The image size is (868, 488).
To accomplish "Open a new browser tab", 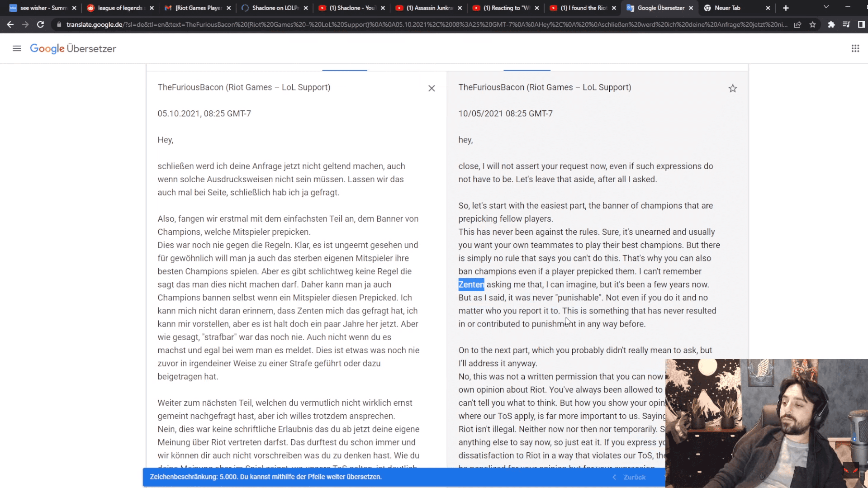I will click(786, 8).
